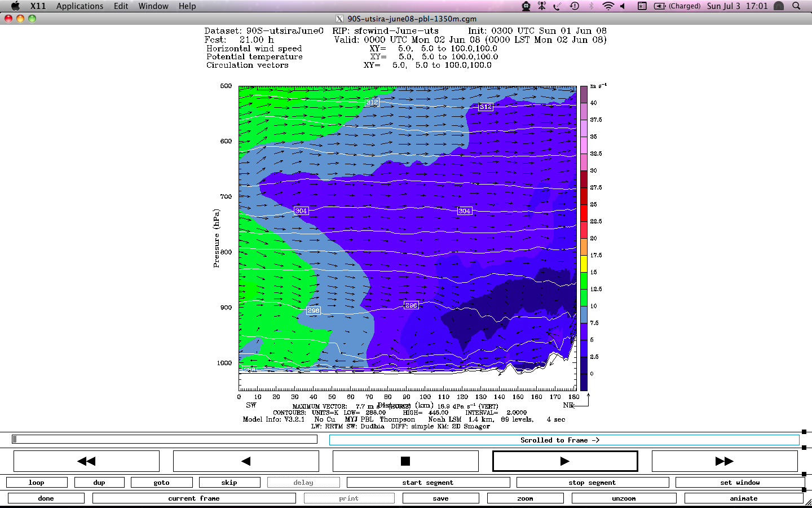Click the Scrolled to Frame field
Viewport: 812px width, 508px height.
coord(564,440)
